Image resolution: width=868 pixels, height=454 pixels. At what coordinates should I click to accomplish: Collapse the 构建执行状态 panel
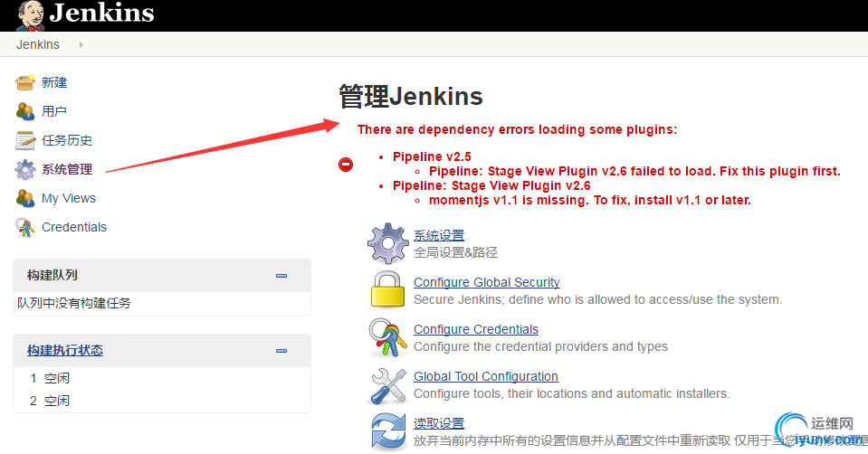point(281,351)
